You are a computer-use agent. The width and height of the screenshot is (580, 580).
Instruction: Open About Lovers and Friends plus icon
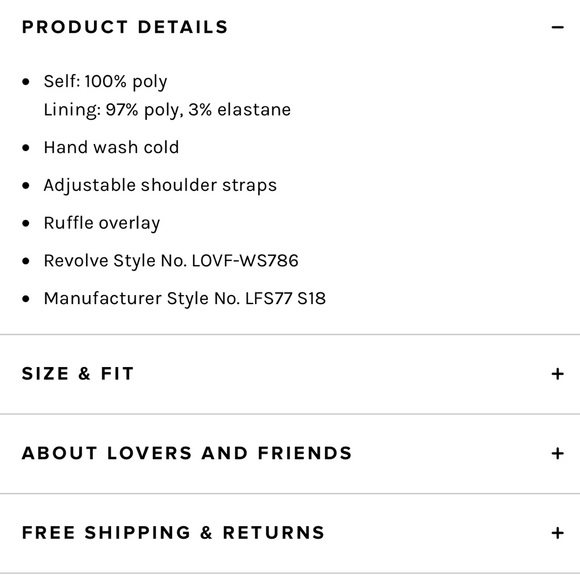pyautogui.click(x=557, y=453)
